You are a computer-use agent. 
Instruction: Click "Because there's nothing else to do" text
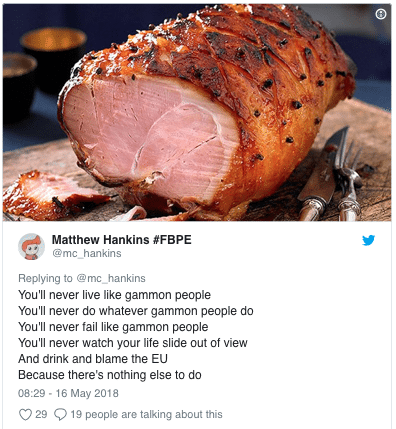click(110, 375)
